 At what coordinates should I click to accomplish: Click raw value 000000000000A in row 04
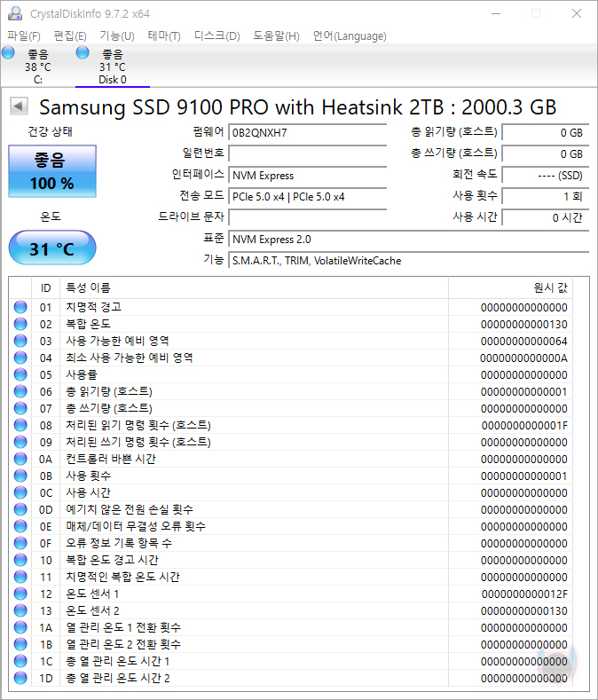click(523, 358)
